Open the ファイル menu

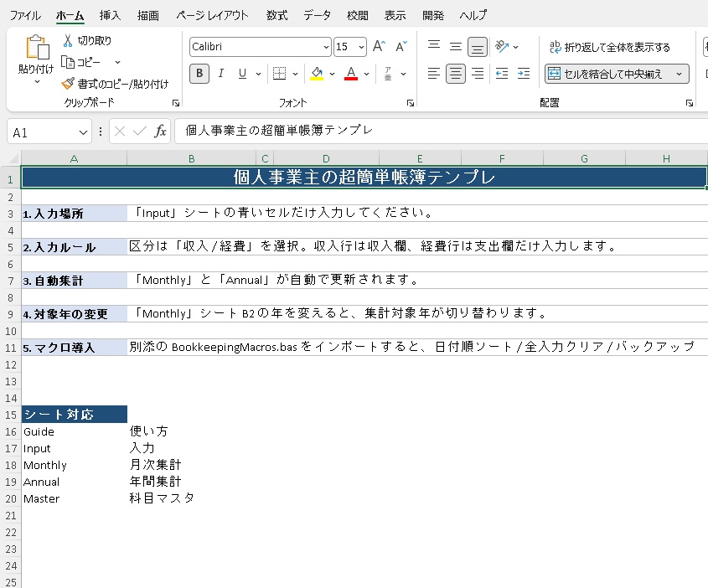tap(24, 14)
